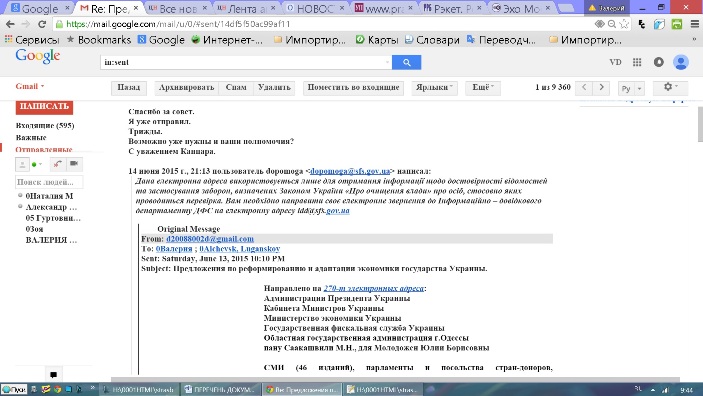Open chat contact 0Наталия М
This screenshot has width=703, height=396.
[x=49, y=196]
